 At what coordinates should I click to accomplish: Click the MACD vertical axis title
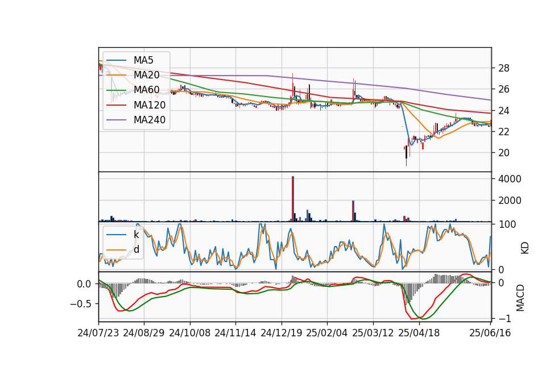(x=520, y=298)
